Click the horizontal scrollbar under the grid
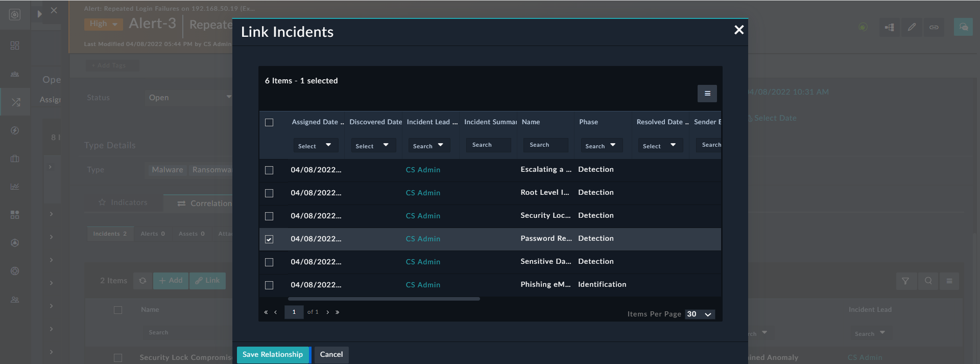This screenshot has height=364, width=980. (x=384, y=299)
